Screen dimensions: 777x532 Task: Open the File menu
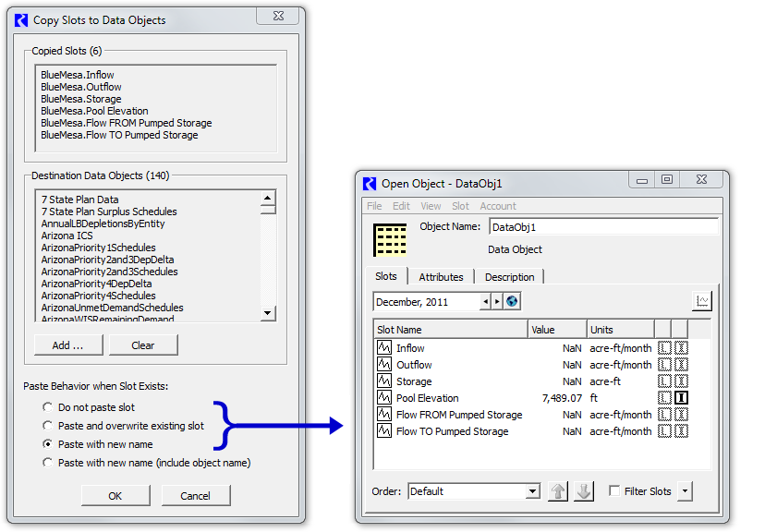tap(374, 206)
